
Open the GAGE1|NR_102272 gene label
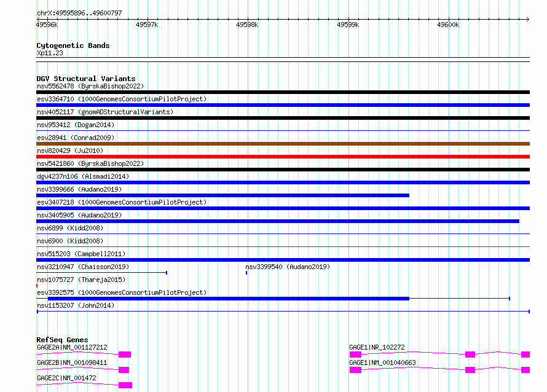[x=377, y=347]
